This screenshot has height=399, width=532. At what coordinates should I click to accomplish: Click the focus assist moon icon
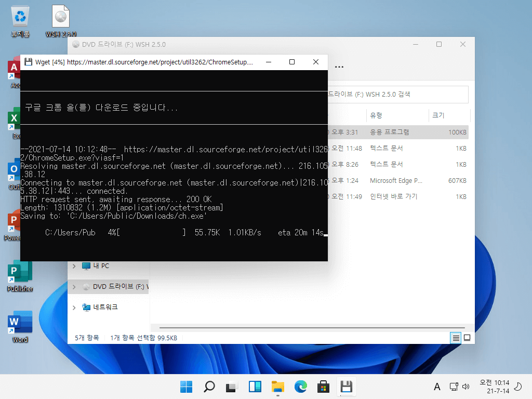coord(518,387)
